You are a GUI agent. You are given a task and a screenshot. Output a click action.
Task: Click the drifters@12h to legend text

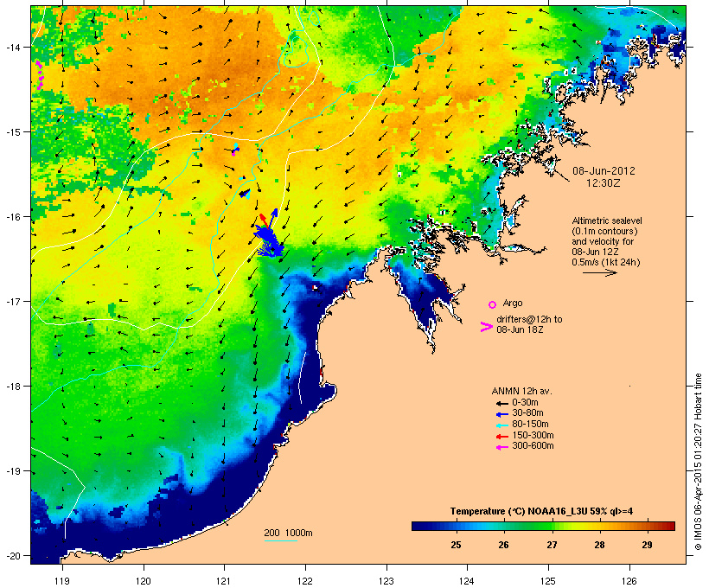529,319
